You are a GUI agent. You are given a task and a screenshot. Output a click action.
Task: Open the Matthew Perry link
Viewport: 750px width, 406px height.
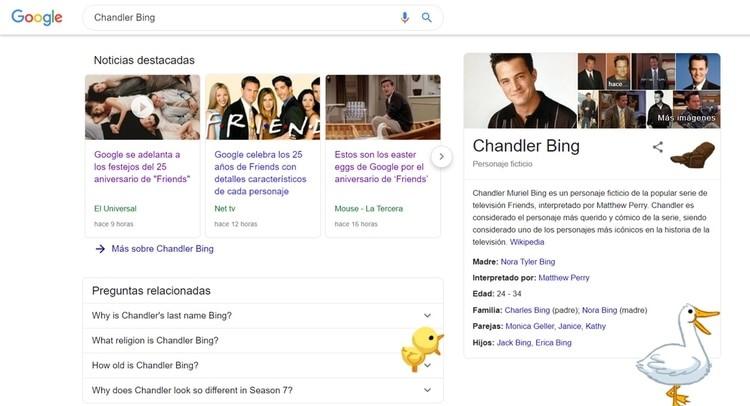click(563, 277)
